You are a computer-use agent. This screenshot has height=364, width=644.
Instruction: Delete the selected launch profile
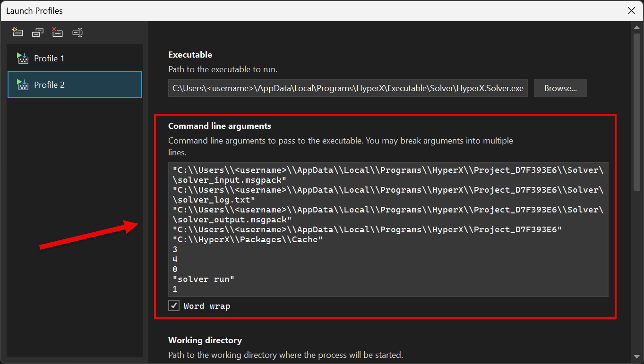pos(58,32)
